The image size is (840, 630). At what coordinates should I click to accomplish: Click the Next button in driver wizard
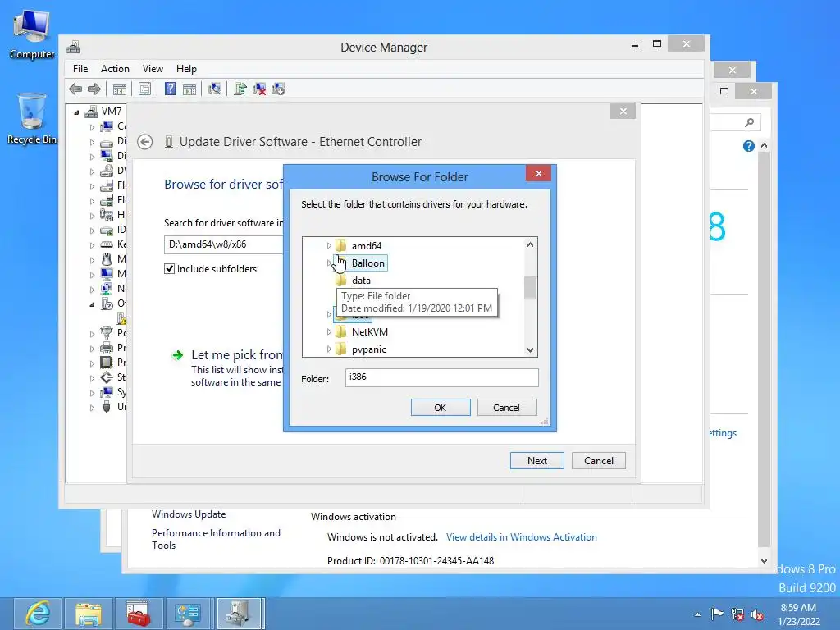[x=536, y=461]
